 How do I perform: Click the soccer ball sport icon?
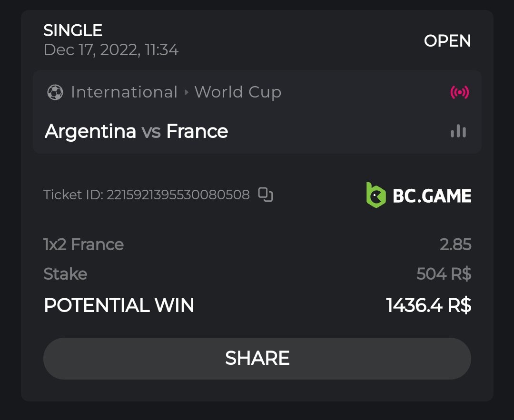pyautogui.click(x=55, y=92)
